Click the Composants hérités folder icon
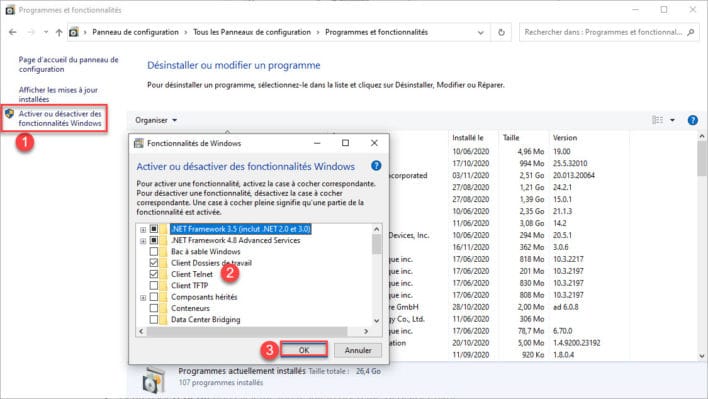 click(163, 297)
